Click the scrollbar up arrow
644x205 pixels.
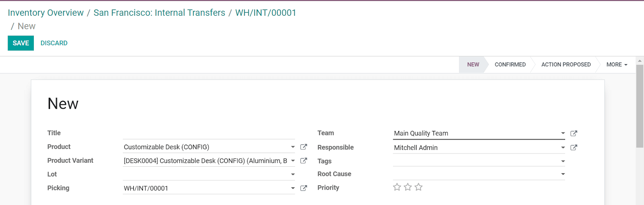[640, 61]
